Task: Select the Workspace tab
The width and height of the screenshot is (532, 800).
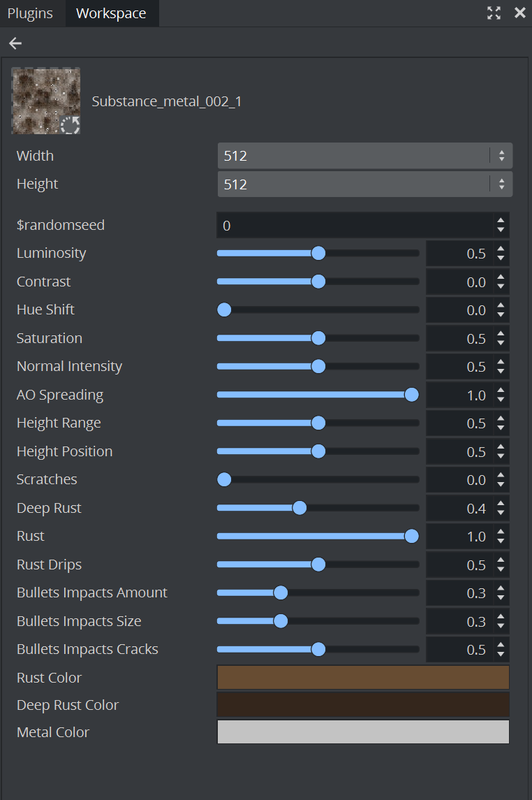Action: pos(111,13)
